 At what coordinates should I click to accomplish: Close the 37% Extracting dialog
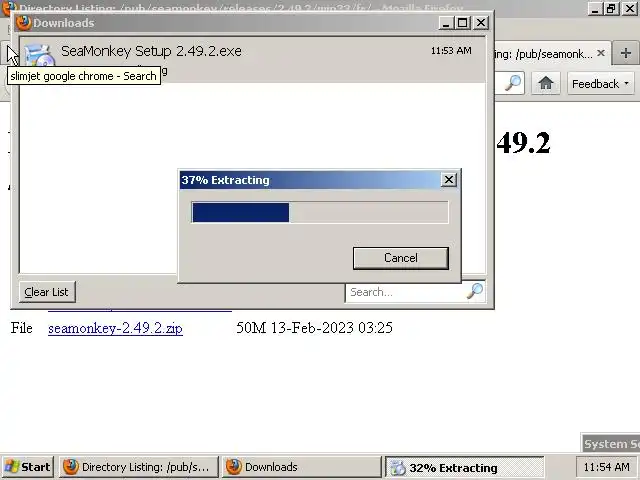449,180
